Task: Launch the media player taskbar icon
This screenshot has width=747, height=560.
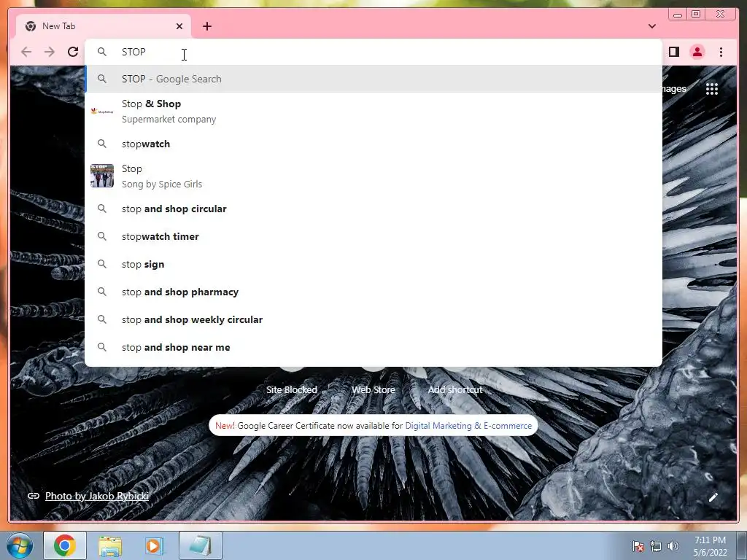Action: point(153,545)
